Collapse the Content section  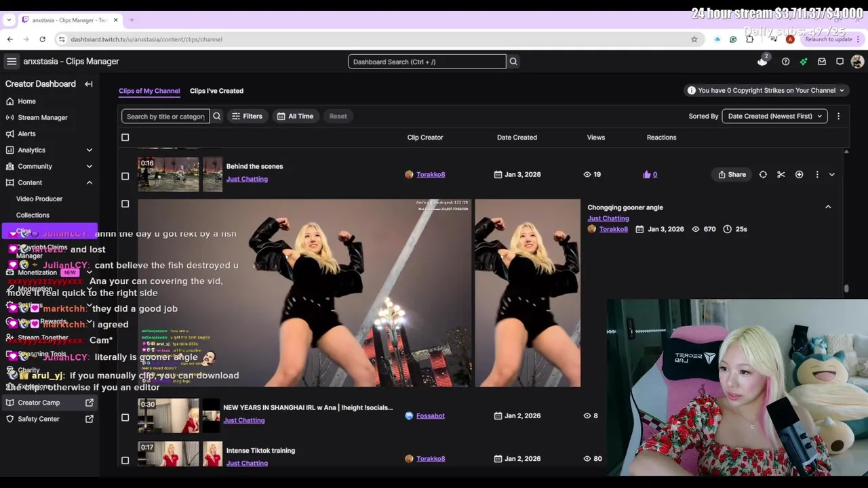[89, 182]
